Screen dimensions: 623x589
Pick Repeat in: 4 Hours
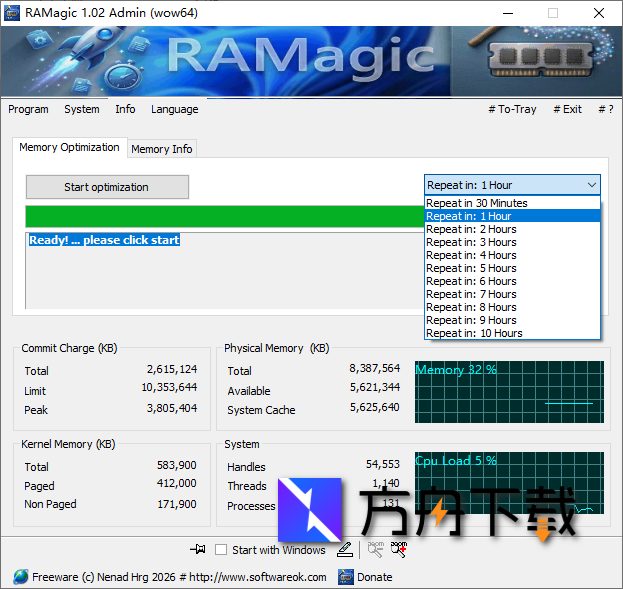pyautogui.click(x=512, y=255)
